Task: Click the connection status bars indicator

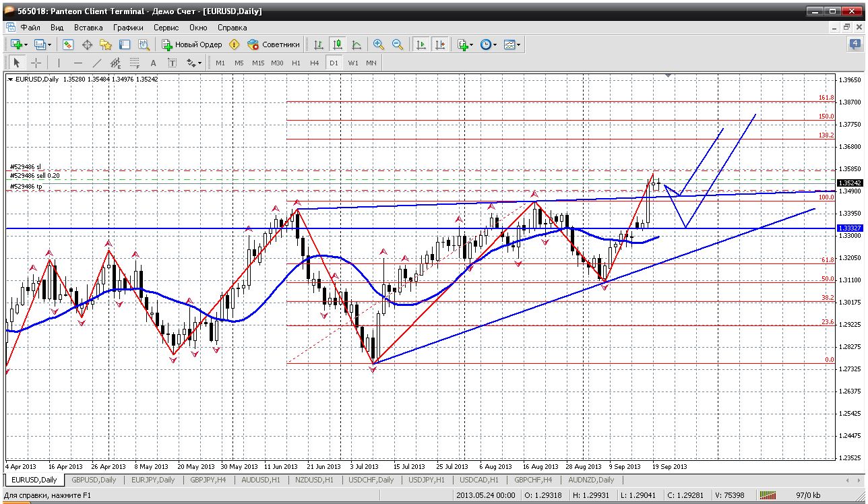Action: (768, 495)
